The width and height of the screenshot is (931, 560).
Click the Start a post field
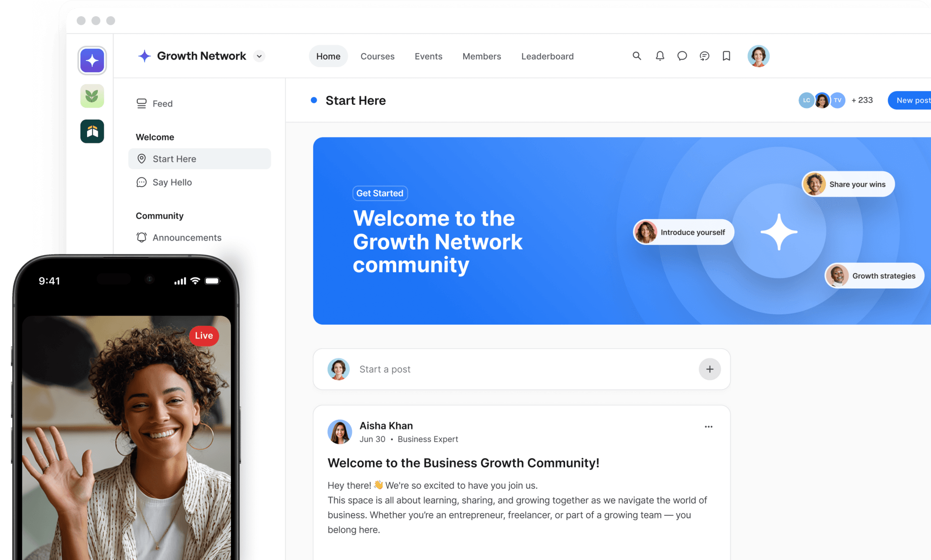521,369
